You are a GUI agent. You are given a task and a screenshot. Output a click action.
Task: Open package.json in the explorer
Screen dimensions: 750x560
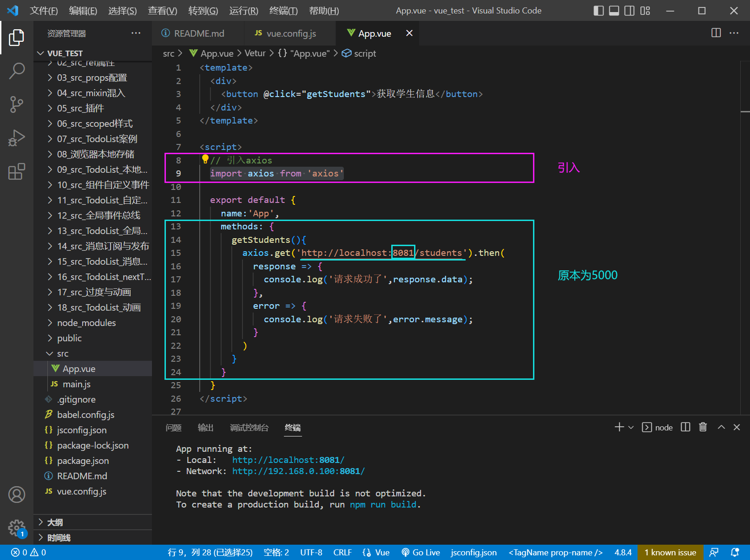tap(93, 461)
